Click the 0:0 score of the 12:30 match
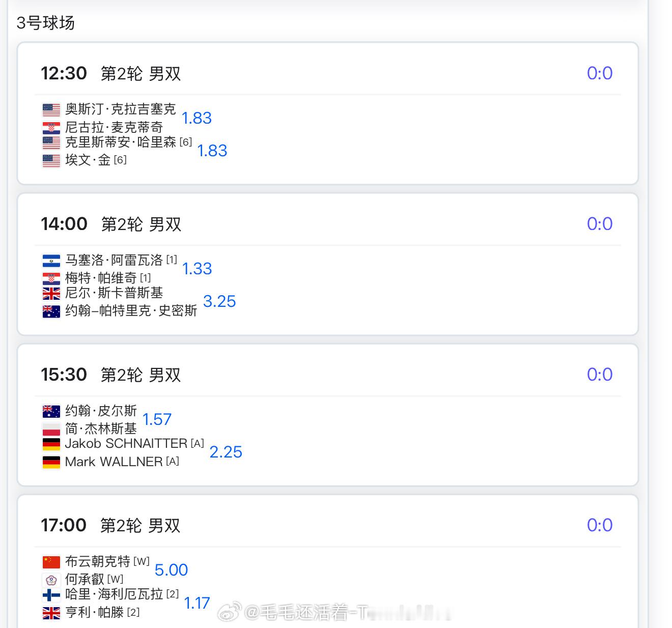The image size is (672, 628). 599,73
